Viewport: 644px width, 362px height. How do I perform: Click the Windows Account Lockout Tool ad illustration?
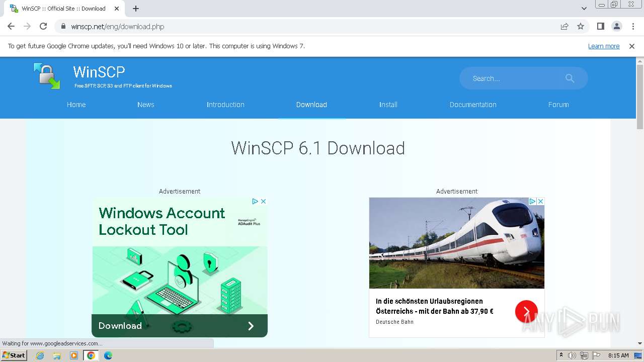coord(180,280)
